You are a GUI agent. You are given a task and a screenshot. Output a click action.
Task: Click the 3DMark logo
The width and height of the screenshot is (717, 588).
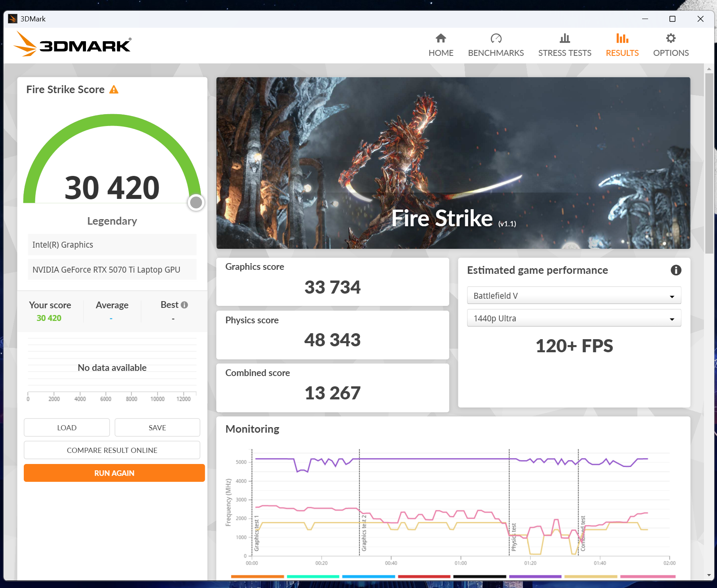pos(72,44)
